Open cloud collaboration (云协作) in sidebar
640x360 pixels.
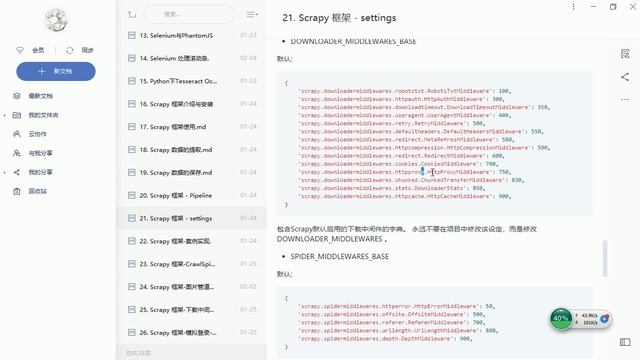pos(37,134)
